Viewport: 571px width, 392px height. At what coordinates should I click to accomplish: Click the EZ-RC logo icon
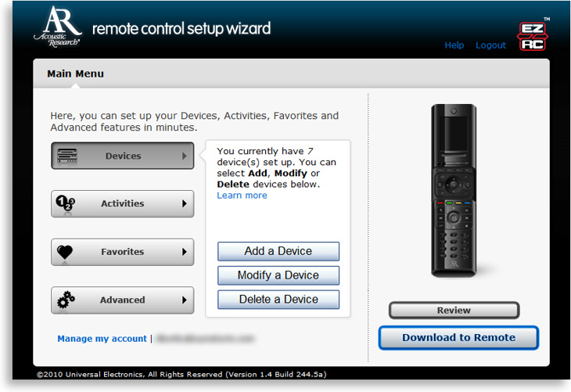532,35
